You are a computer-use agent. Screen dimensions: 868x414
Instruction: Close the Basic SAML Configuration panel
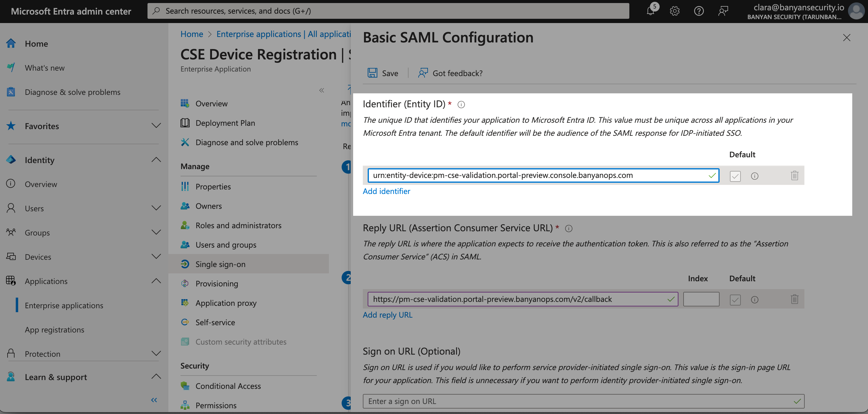(x=846, y=37)
